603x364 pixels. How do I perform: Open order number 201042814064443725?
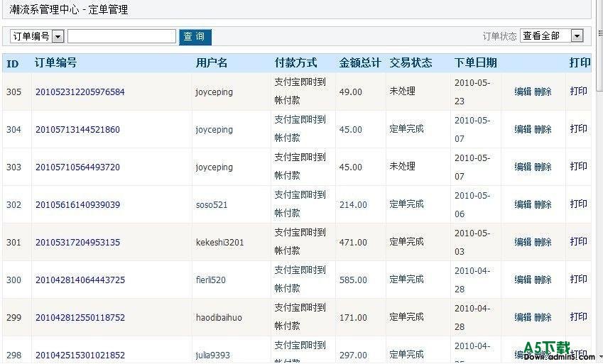80,280
